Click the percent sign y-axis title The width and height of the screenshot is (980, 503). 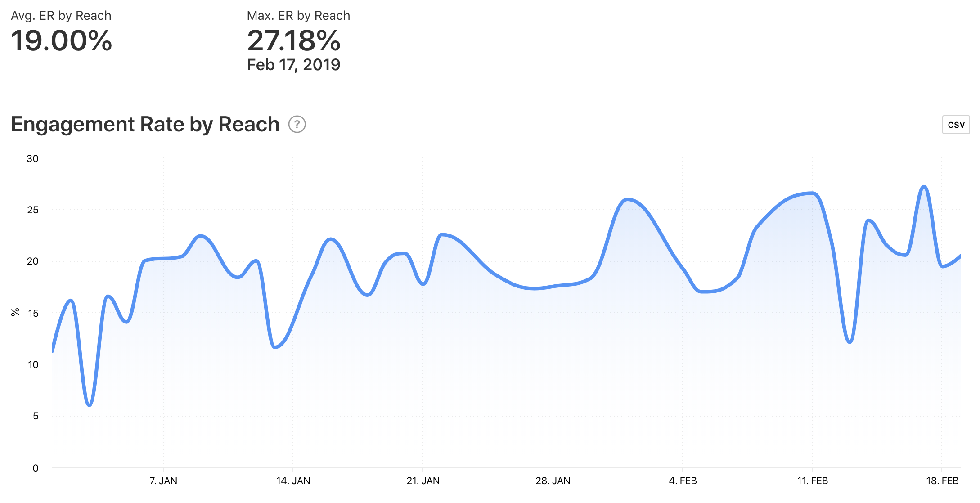click(x=15, y=312)
